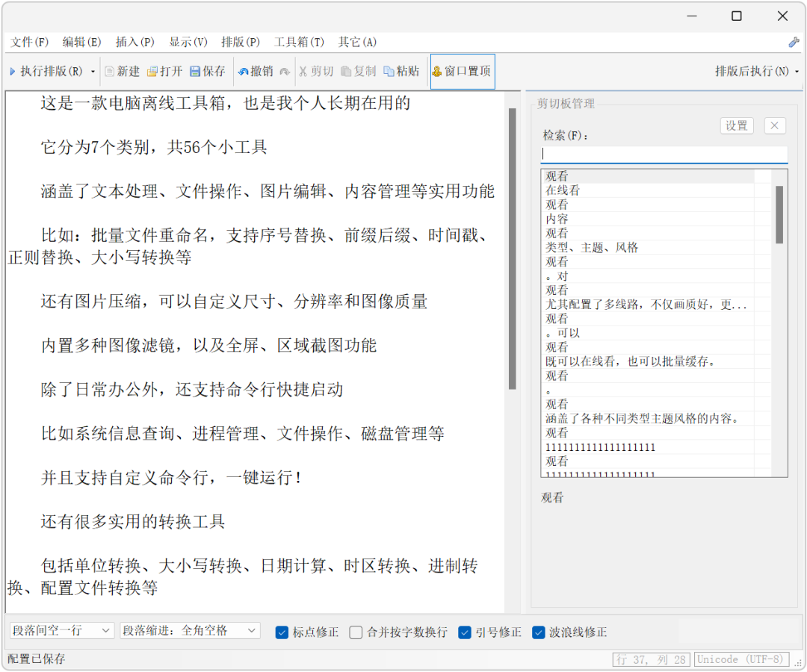Click 设置 button in clipboard panel

(x=737, y=125)
